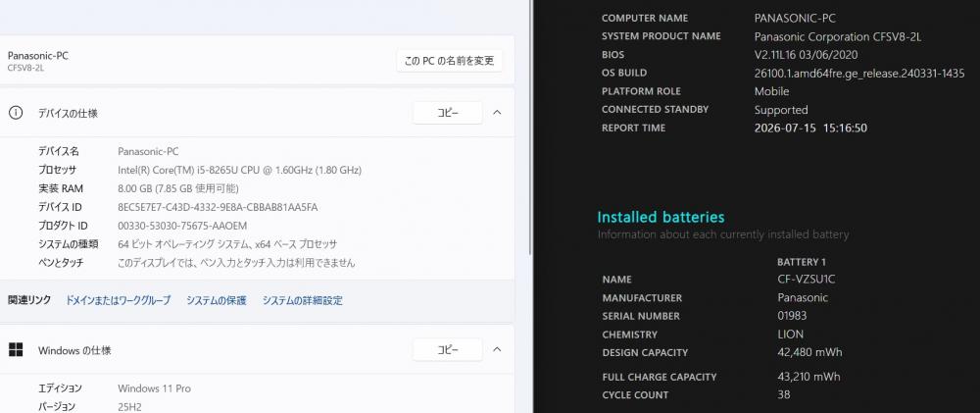Open the domain or workgroup link
Image resolution: width=980 pixels, height=413 pixels.
click(119, 300)
